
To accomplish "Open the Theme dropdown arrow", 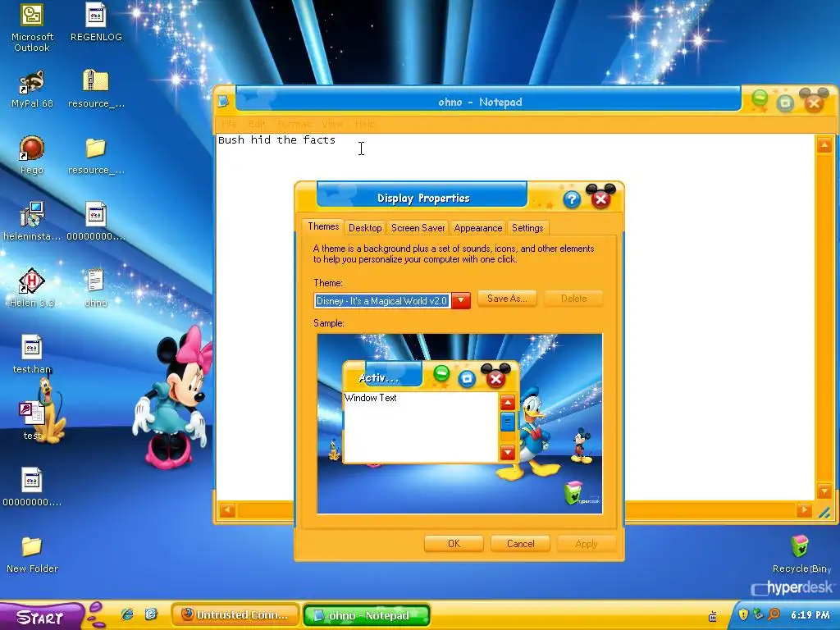I will [x=461, y=300].
